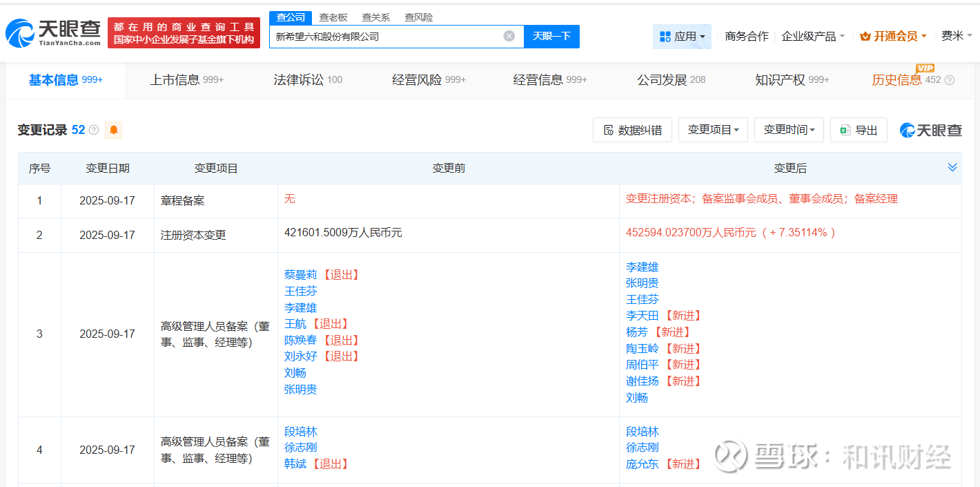Click the bell alert icon beside 变更记录
This screenshot has width=980, height=487.
(x=114, y=130)
